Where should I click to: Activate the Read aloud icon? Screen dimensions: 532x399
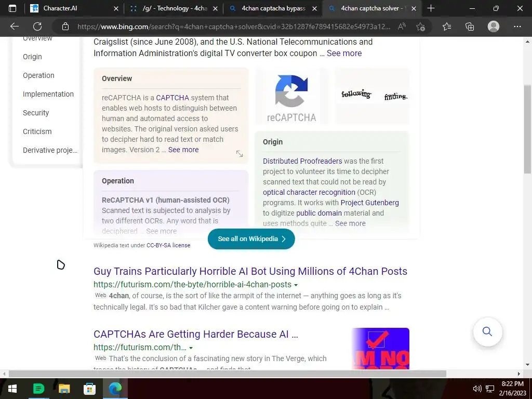402,26
